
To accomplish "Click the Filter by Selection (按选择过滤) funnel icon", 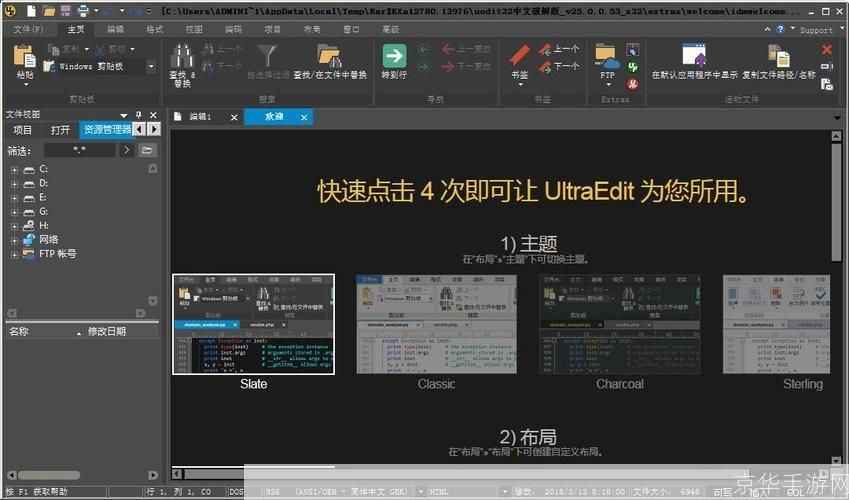I will [x=267, y=56].
